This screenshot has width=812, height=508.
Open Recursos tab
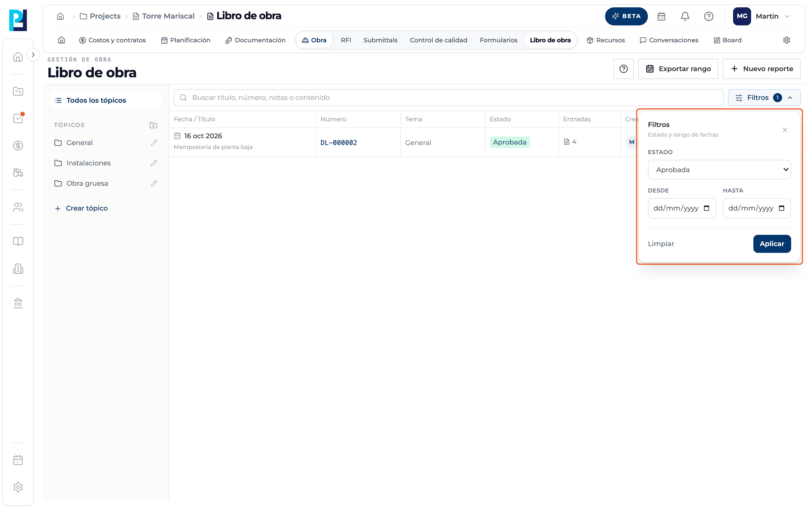pyautogui.click(x=606, y=40)
